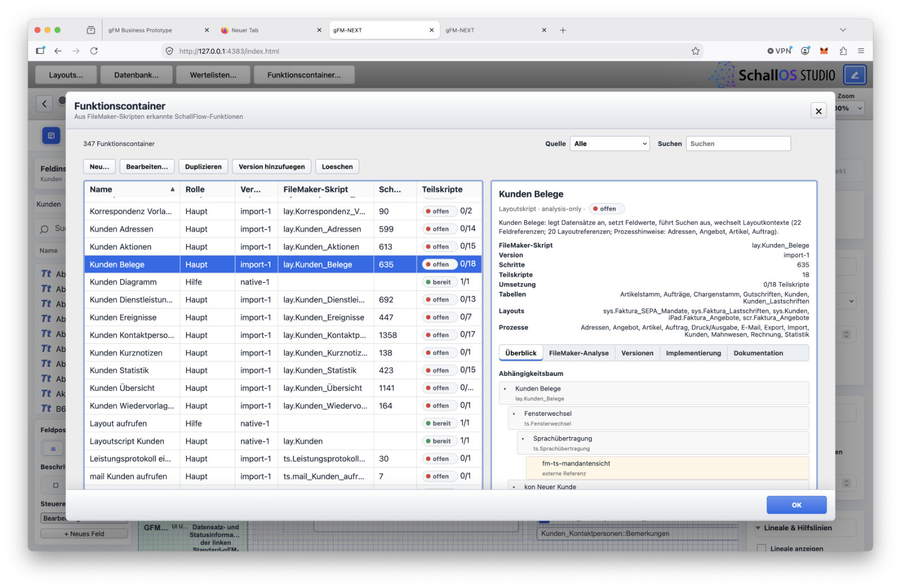Click the VPN indicator in the browser toolbar

tap(779, 51)
